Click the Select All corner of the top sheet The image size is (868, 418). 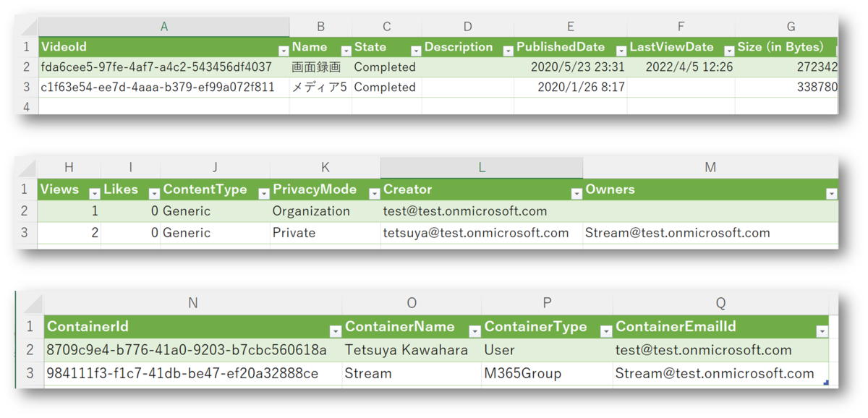pos(27,27)
